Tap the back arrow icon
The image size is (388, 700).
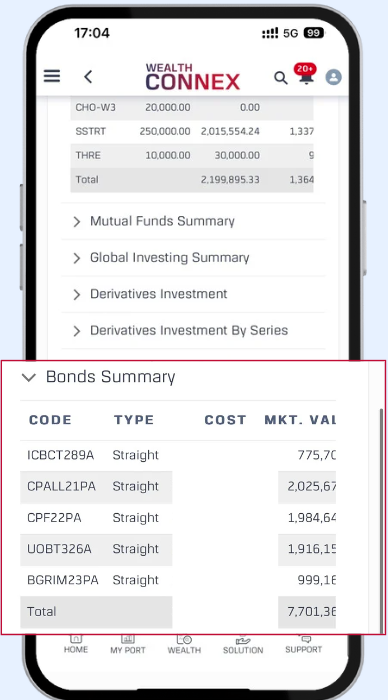[88, 77]
